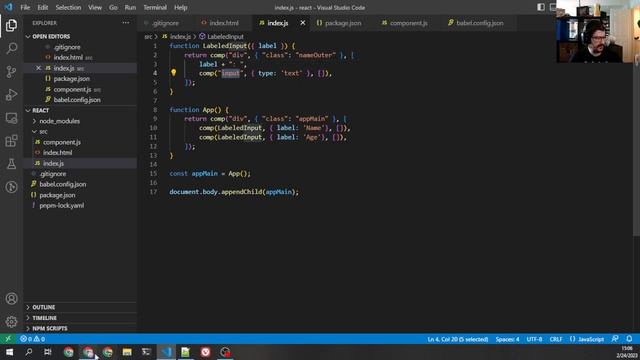Open the Selection menu

point(68,7)
